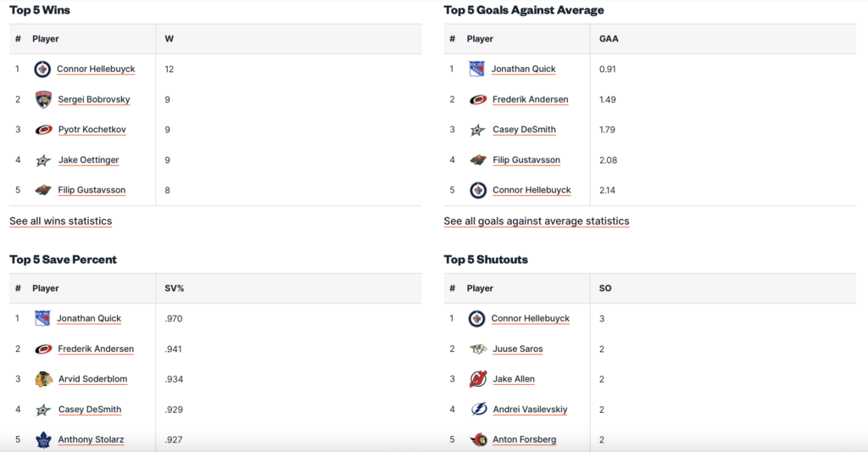This screenshot has height=452, width=868.
Task: Click the Predators logo next to Juuse Saros
Action: [x=478, y=349]
